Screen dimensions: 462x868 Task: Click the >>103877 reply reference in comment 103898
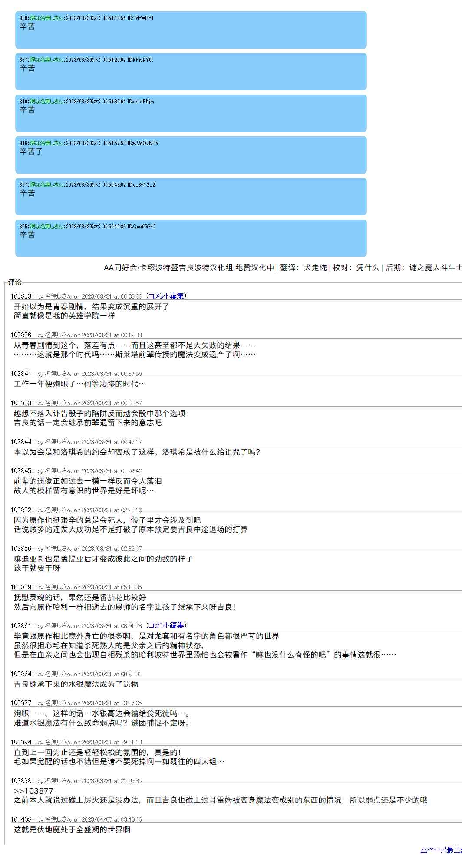(x=33, y=791)
